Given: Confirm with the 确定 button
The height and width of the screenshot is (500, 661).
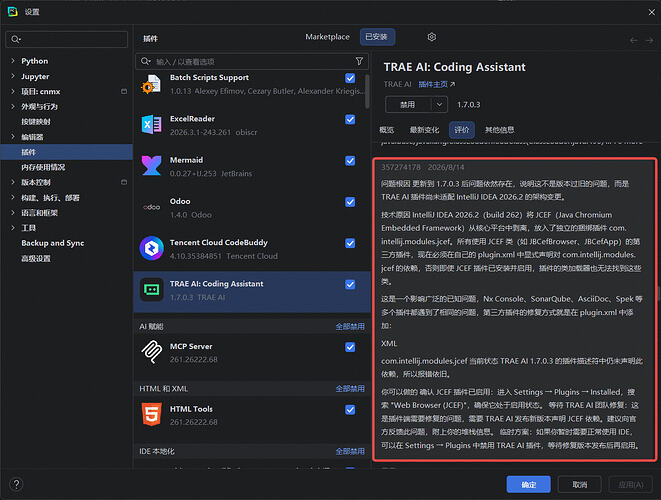Looking at the screenshot, I should (x=528, y=484).
